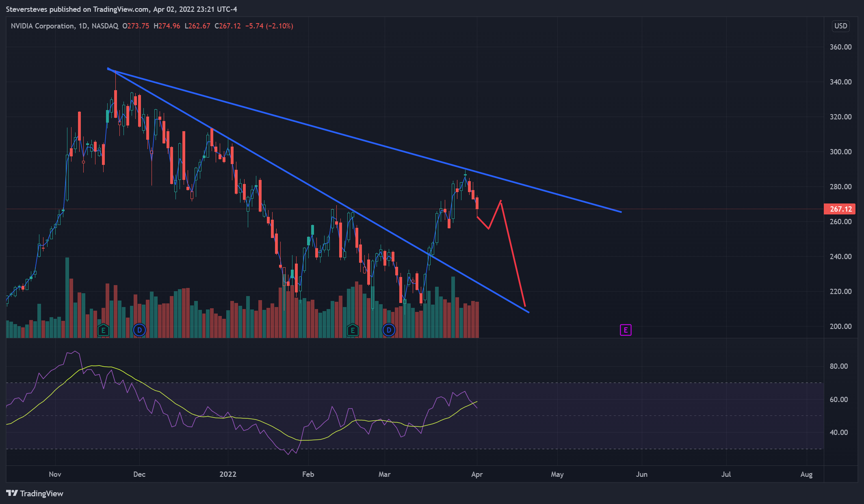Click the 220.00 price axis label

pos(840,292)
